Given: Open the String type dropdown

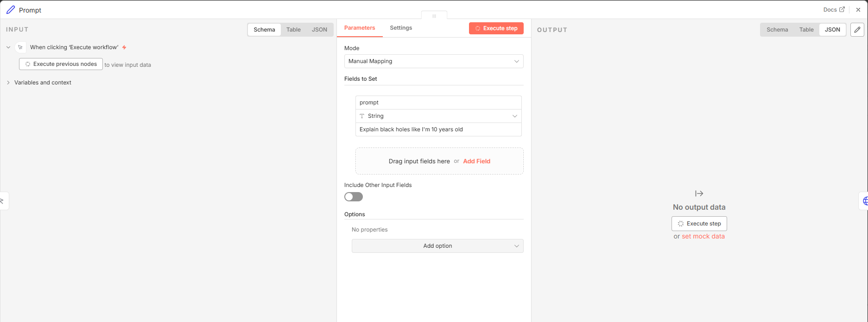Looking at the screenshot, I should point(438,116).
